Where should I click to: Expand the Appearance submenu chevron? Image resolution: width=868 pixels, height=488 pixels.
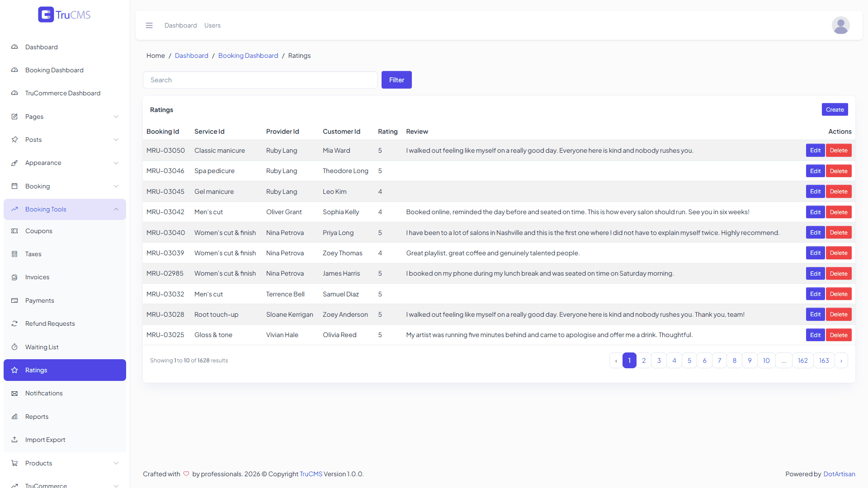(116, 163)
